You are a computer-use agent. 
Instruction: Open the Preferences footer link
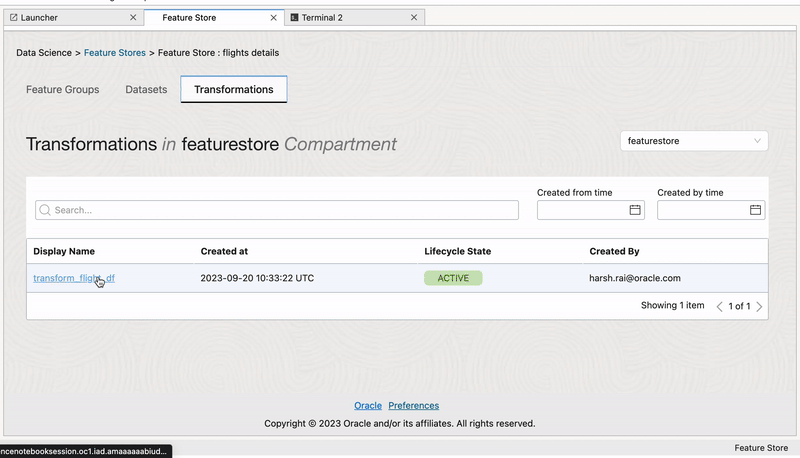(414, 405)
